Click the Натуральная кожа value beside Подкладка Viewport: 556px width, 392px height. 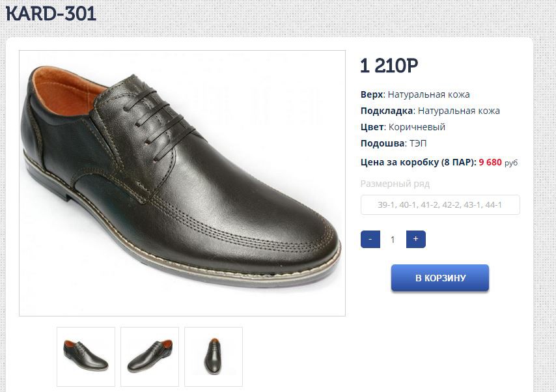point(459,111)
